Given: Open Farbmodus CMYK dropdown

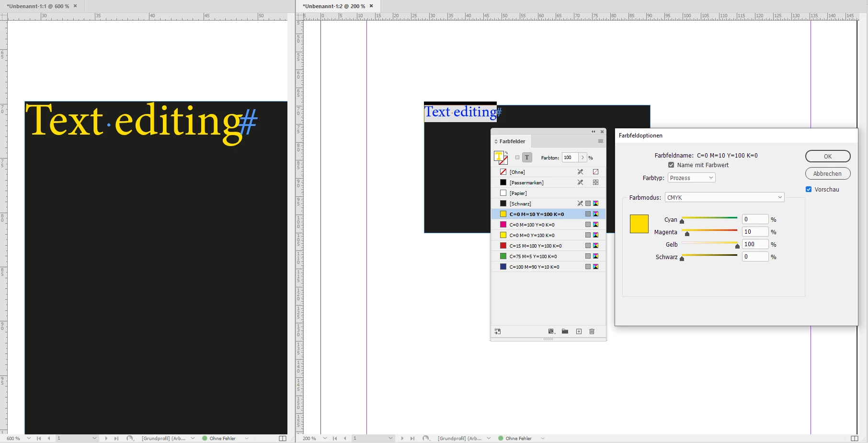Looking at the screenshot, I should (724, 197).
